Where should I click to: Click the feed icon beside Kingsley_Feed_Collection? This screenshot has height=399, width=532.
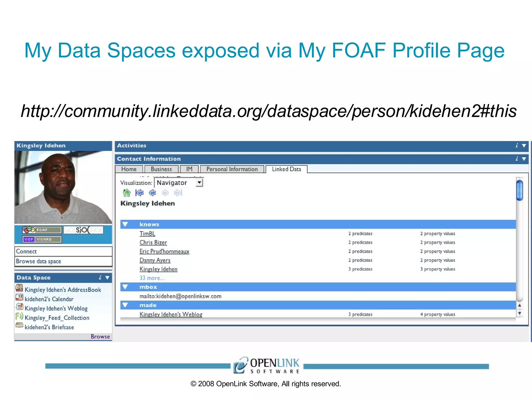point(19,316)
